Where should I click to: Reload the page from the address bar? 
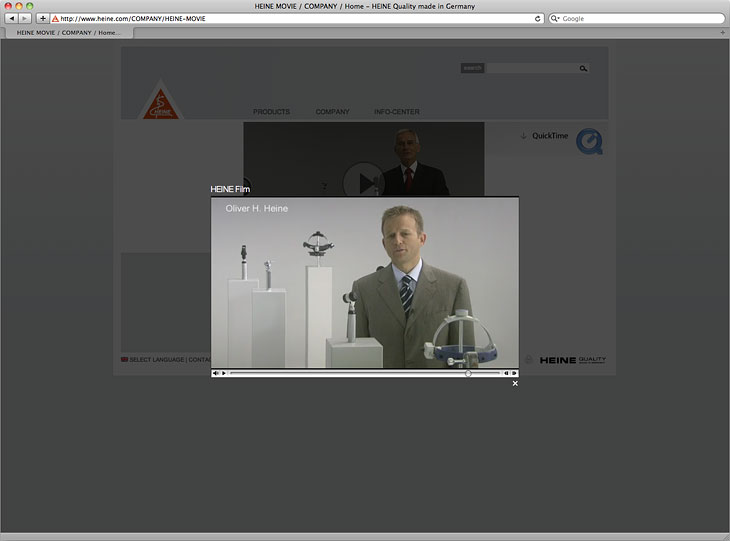pyautogui.click(x=537, y=19)
